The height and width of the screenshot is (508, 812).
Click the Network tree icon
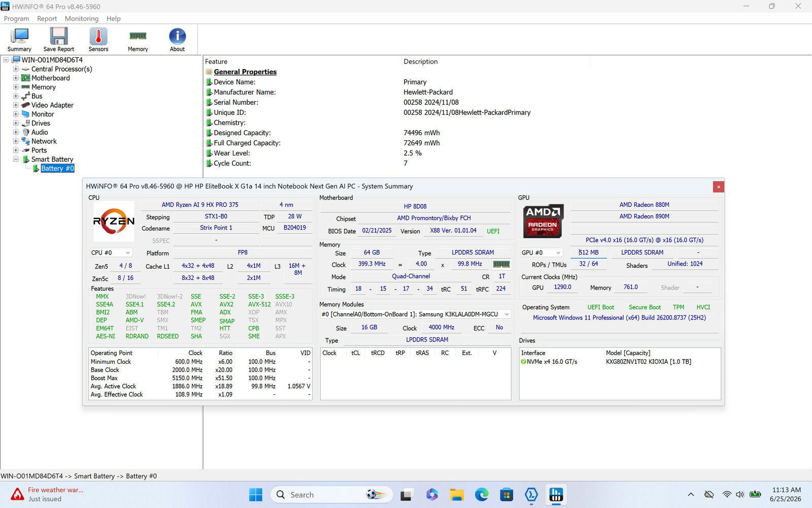[25, 141]
